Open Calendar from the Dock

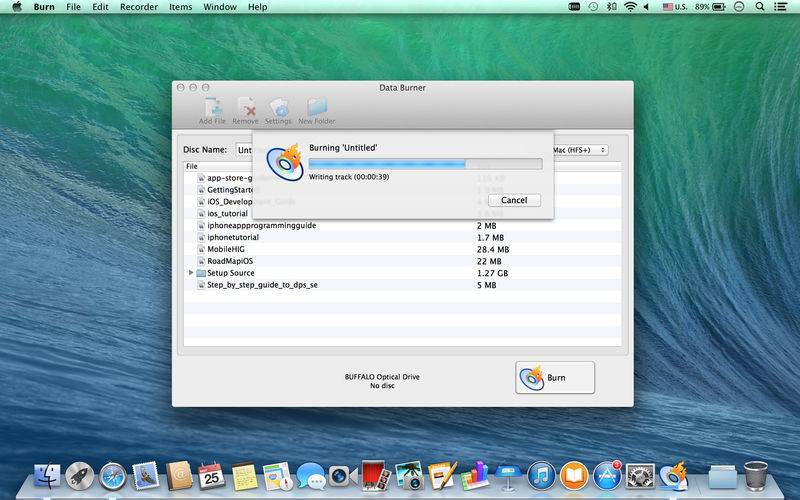tap(211, 477)
